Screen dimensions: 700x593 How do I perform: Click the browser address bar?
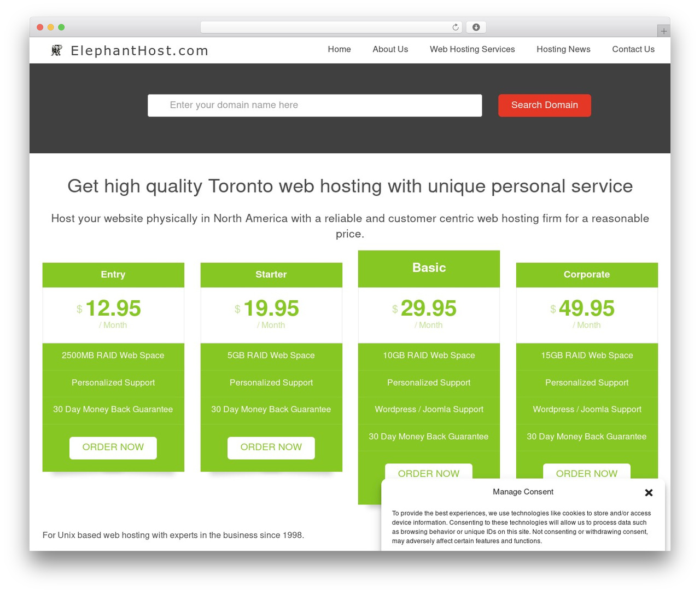coord(331,27)
